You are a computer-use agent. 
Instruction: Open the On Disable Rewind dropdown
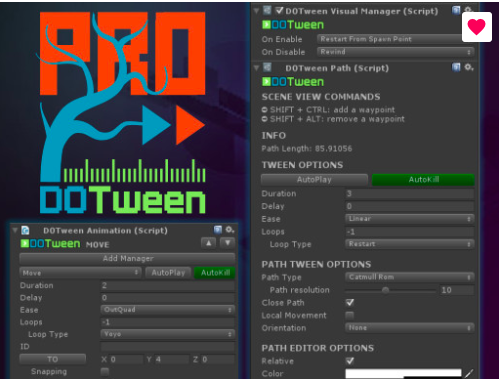pyautogui.click(x=395, y=52)
